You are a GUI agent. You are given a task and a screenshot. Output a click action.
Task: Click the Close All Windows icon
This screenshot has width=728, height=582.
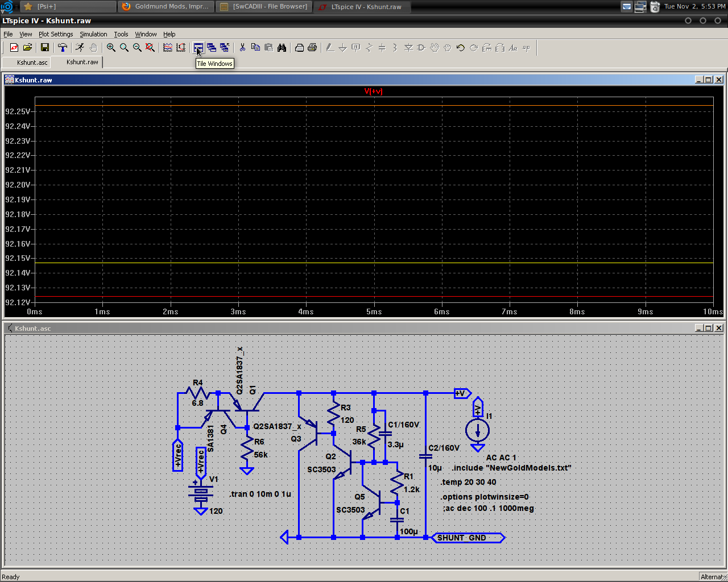pos(225,48)
